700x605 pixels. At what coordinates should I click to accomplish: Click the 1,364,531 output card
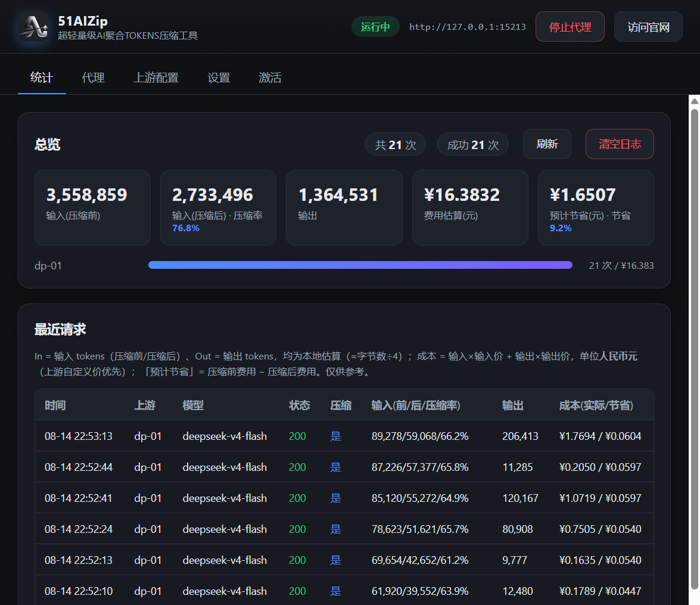pos(344,207)
